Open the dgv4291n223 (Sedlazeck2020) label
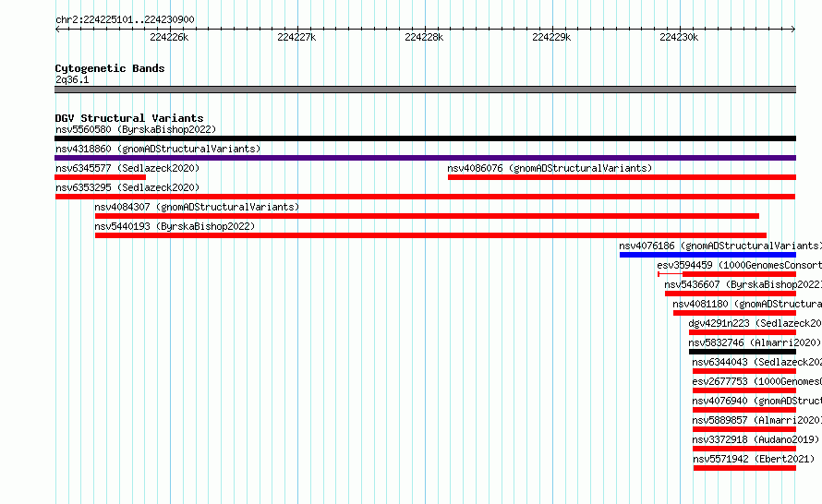Screen dimensions: 822x504 click(755, 323)
